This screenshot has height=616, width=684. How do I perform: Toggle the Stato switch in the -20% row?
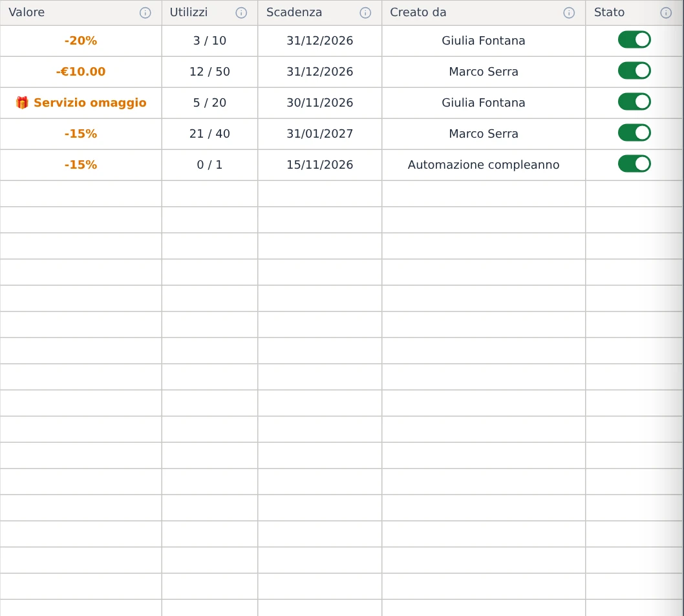pyautogui.click(x=634, y=39)
